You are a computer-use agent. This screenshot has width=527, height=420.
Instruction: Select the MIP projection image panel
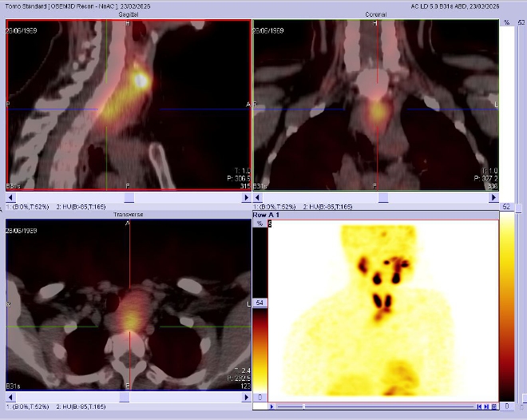tap(383, 311)
